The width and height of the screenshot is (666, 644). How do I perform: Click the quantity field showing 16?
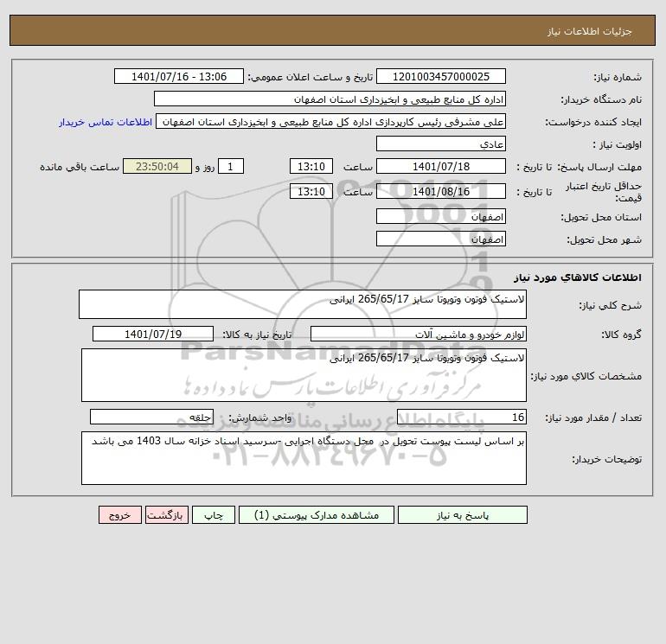462,417
